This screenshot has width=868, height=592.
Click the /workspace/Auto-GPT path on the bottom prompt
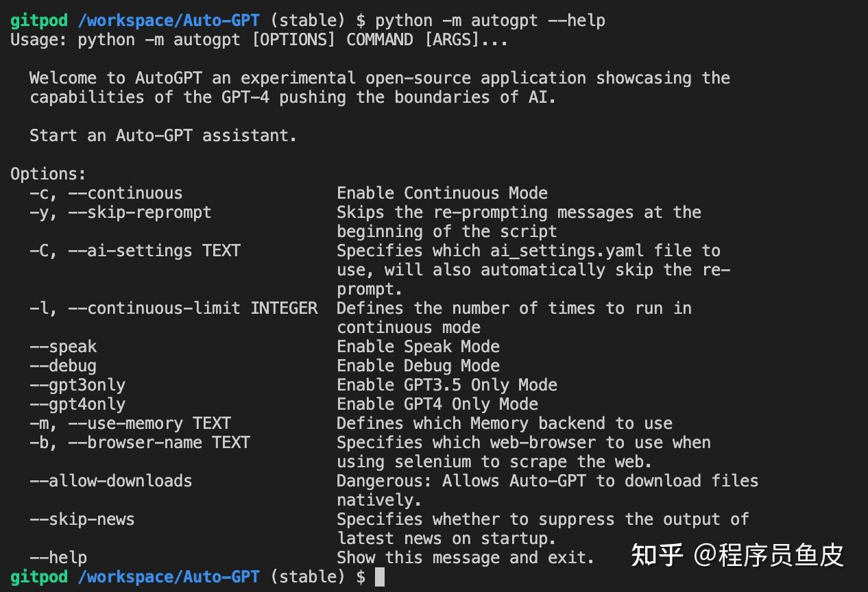click(169, 577)
